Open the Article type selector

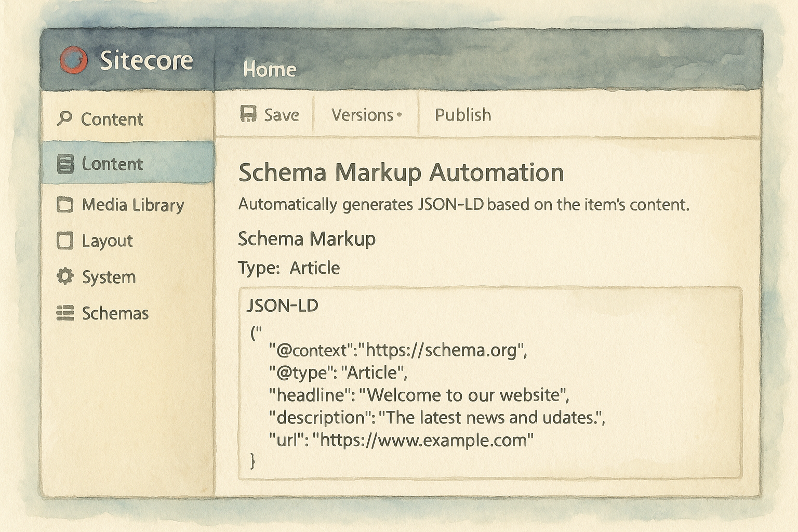pos(314,268)
